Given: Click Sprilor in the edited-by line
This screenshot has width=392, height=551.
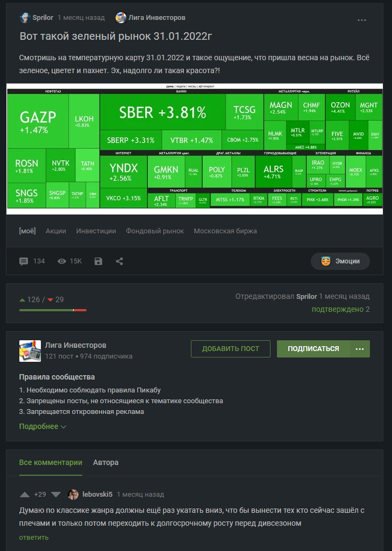Looking at the screenshot, I should [x=307, y=296].
